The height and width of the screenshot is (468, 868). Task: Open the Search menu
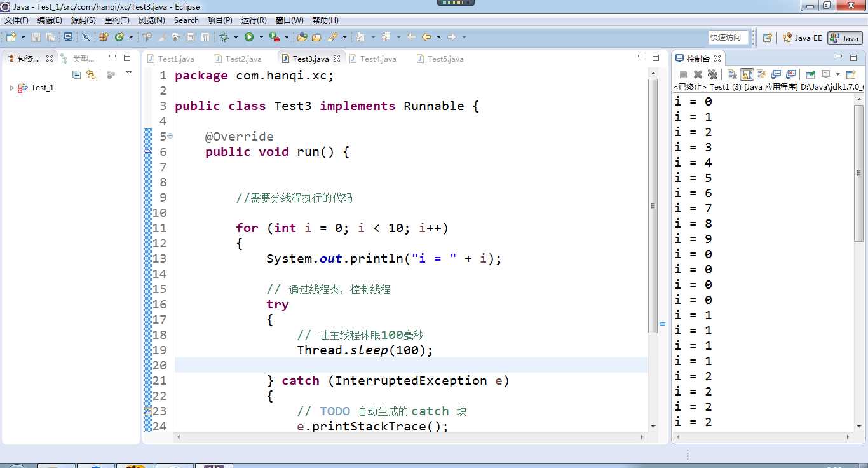(x=186, y=20)
